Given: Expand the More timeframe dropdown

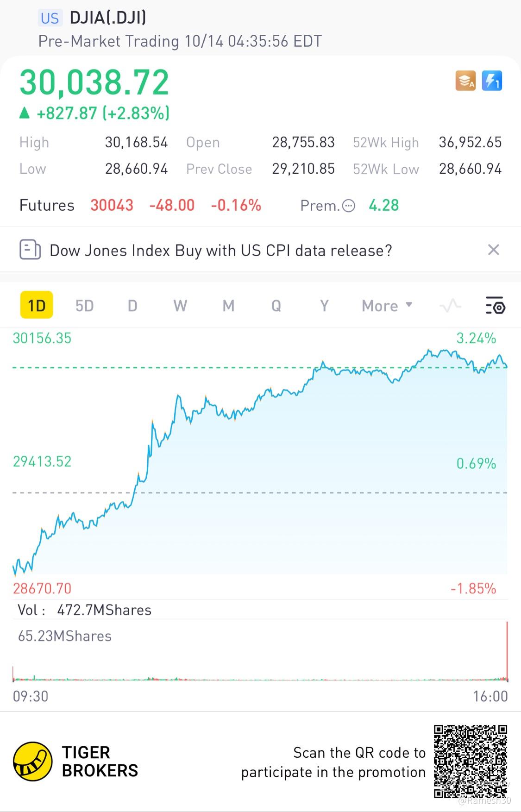Looking at the screenshot, I should [x=387, y=306].
